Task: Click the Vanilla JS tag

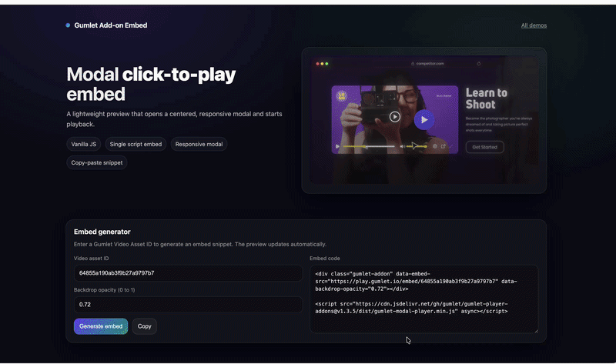Action: tap(84, 144)
